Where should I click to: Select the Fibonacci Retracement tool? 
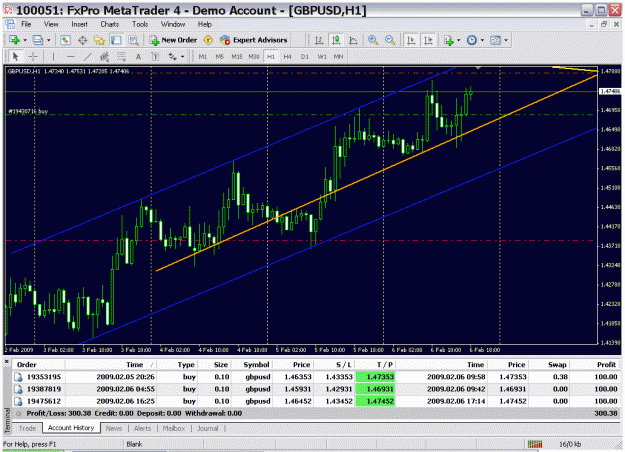click(121, 57)
